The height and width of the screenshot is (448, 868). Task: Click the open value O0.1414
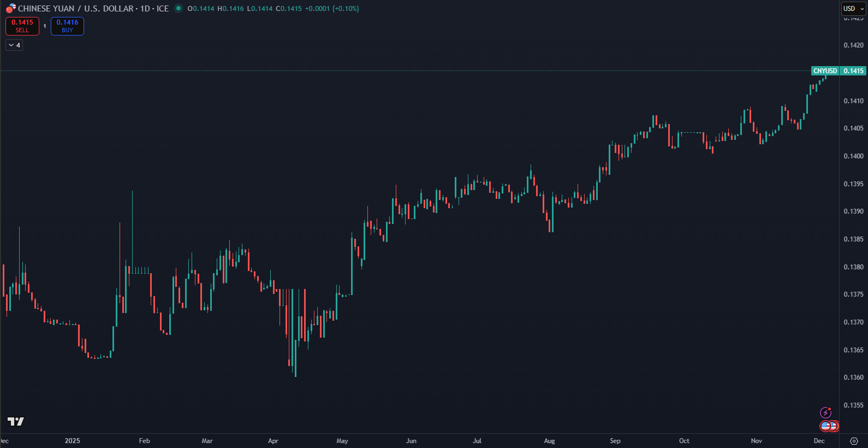[201, 9]
